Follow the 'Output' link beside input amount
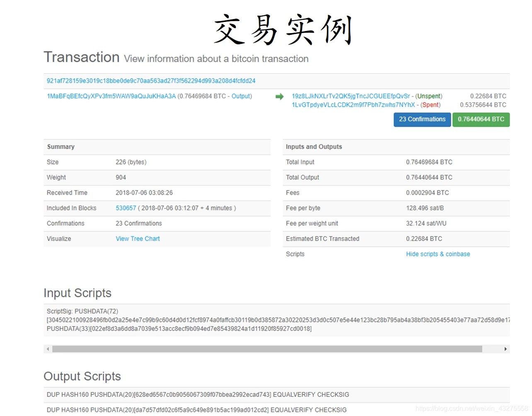532x416 pixels. [241, 96]
